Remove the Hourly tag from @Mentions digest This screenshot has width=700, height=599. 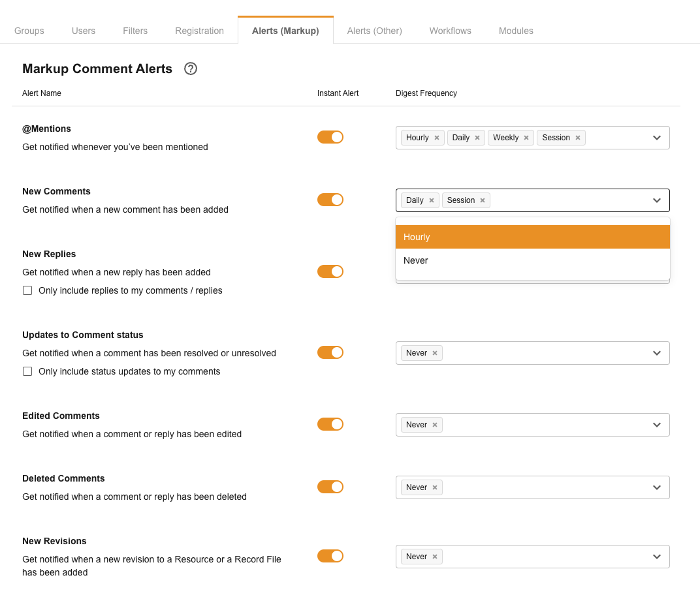(x=437, y=138)
